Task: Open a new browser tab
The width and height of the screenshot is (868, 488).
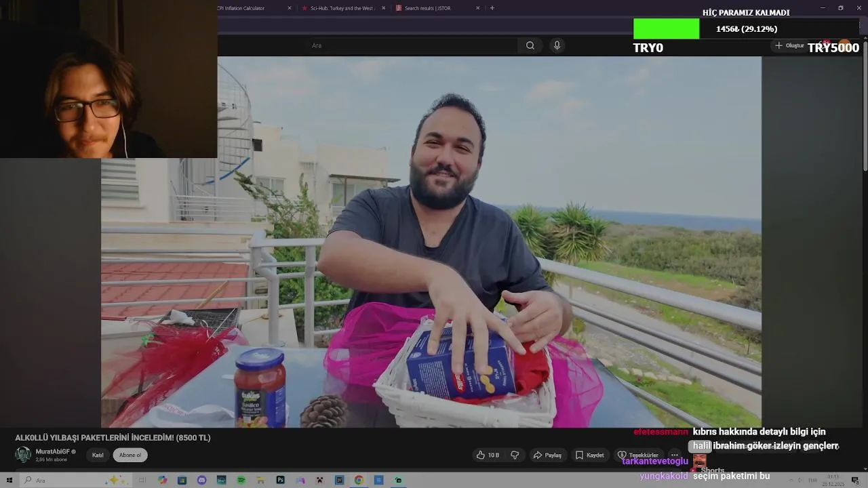Action: tap(492, 8)
